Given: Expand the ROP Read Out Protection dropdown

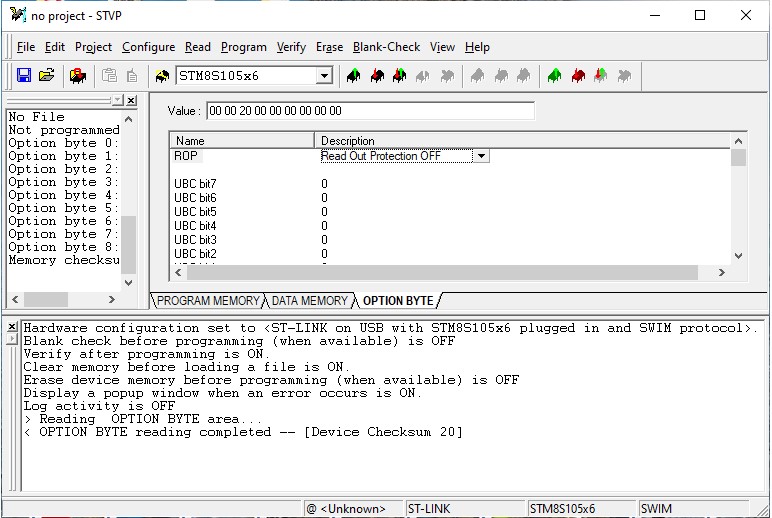Looking at the screenshot, I should (481, 156).
